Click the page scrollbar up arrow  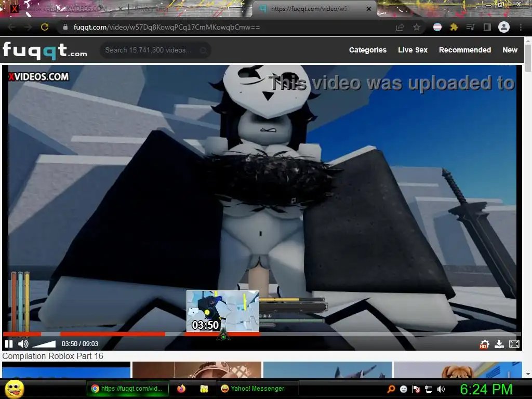click(528, 40)
